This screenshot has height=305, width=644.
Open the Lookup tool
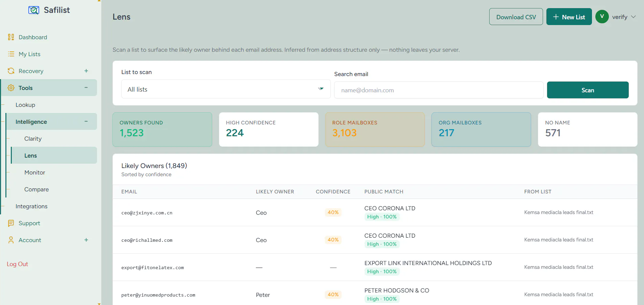(x=25, y=105)
